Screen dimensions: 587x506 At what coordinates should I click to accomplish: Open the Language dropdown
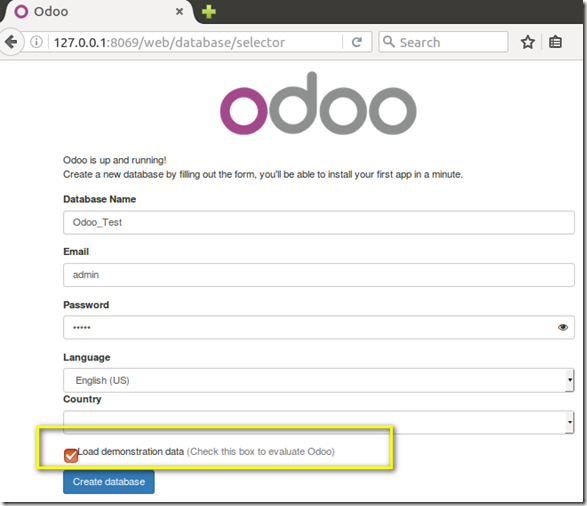(x=319, y=380)
